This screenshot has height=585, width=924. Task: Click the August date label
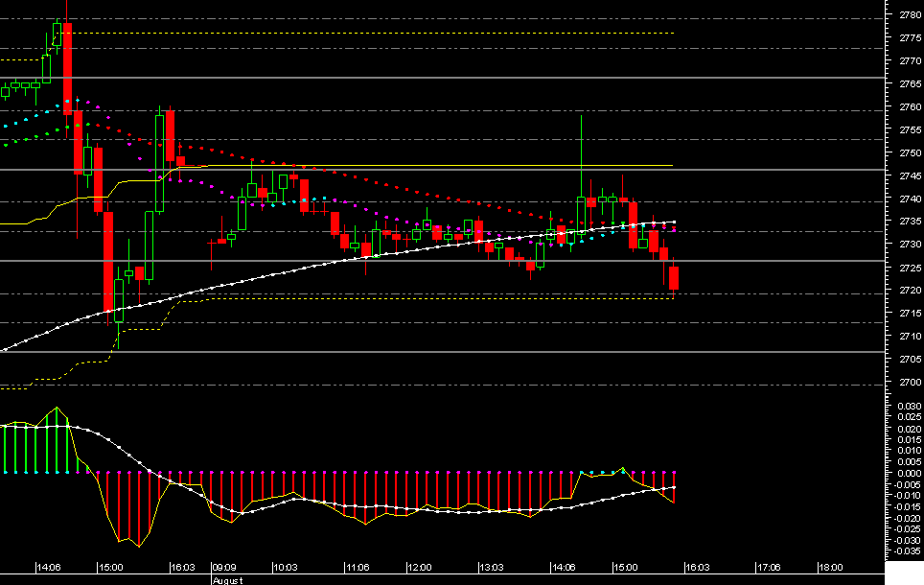tap(228, 580)
